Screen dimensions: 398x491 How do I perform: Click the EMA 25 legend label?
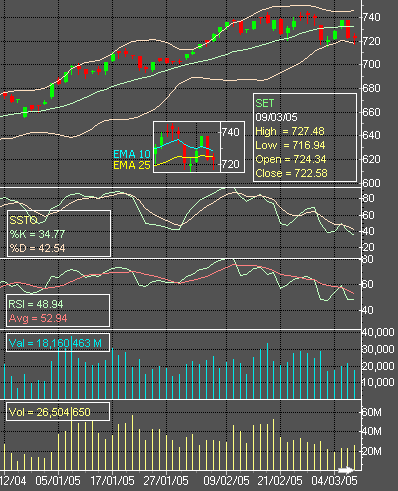click(132, 165)
